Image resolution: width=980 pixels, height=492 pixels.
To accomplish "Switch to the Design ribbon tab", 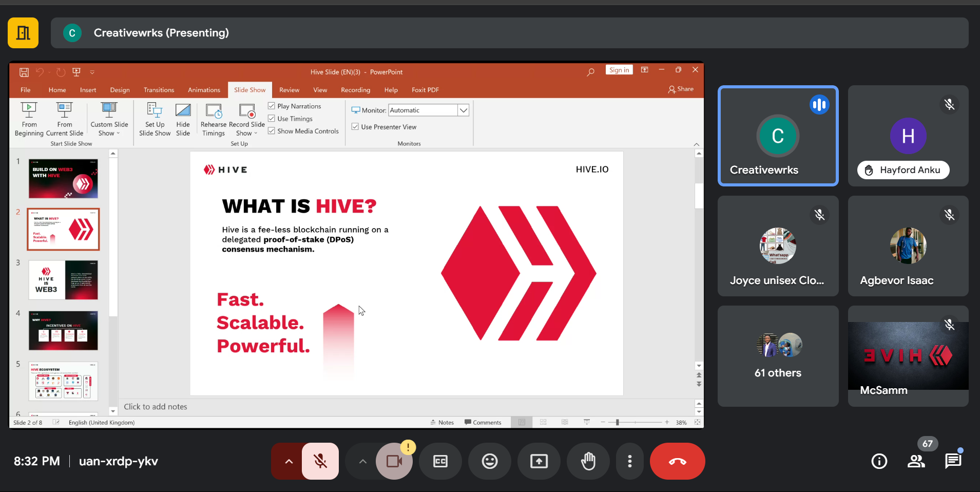I will coord(120,90).
